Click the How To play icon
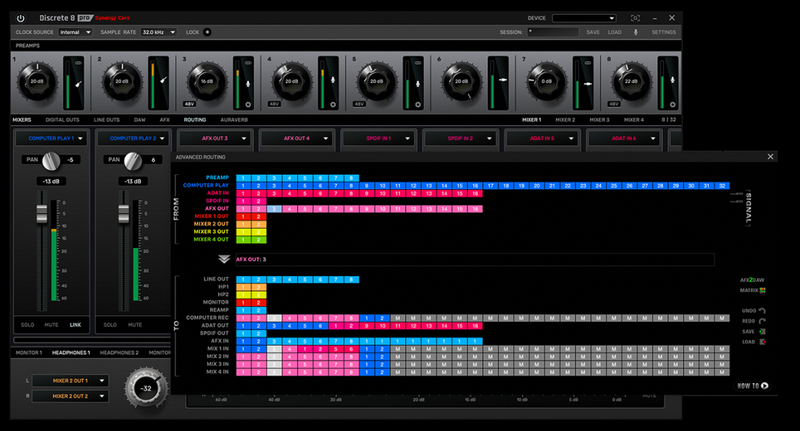This screenshot has width=800, height=431. (x=764, y=386)
